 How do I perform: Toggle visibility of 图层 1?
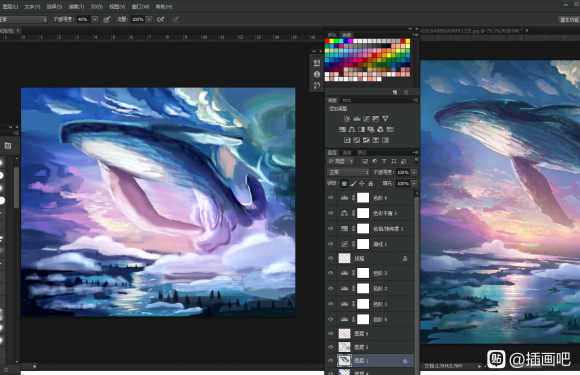(x=331, y=361)
